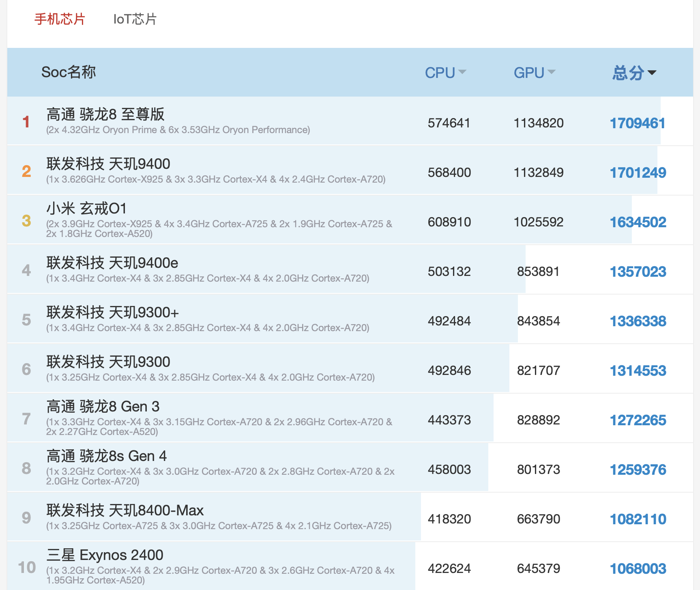Sort the table by 总分 total score
Screen dimensions: 700x590
(x=634, y=73)
